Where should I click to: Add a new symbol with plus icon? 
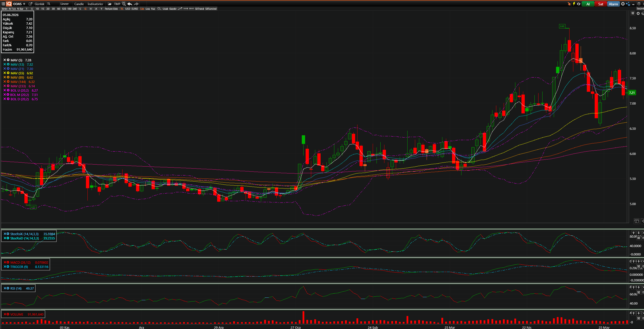pyautogui.click(x=24, y=4)
